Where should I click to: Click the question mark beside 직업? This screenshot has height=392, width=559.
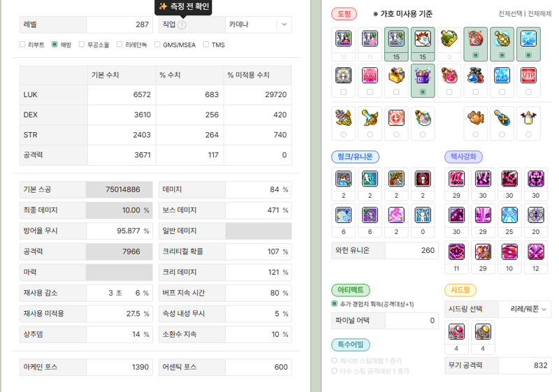click(182, 25)
